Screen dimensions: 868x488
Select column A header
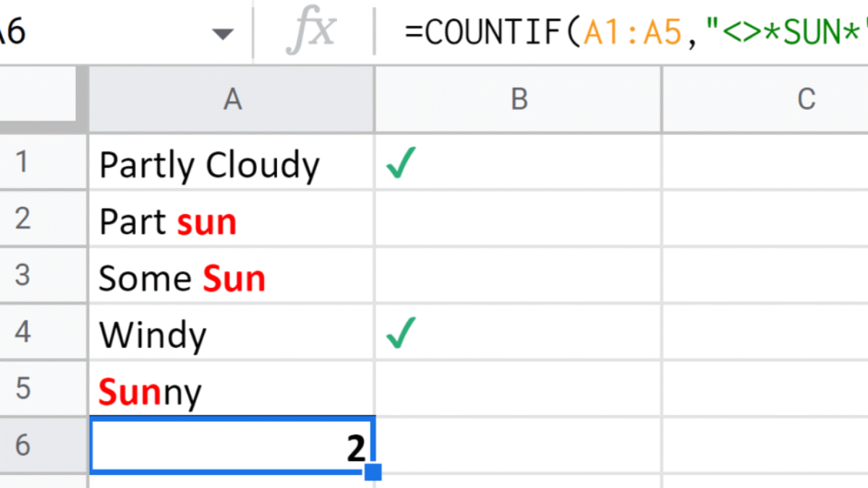pyautogui.click(x=231, y=100)
